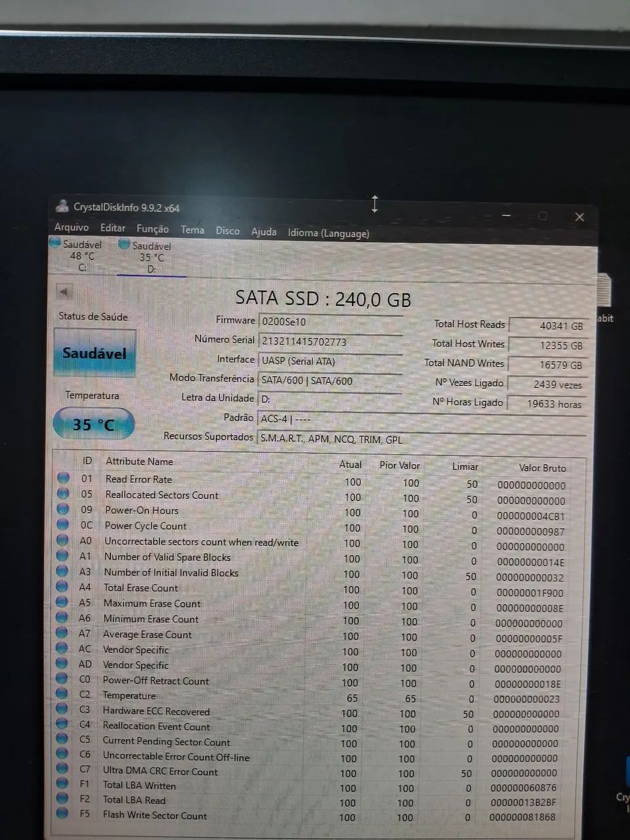Click the Total NAND Writes value 16579 GB

pyautogui.click(x=547, y=365)
